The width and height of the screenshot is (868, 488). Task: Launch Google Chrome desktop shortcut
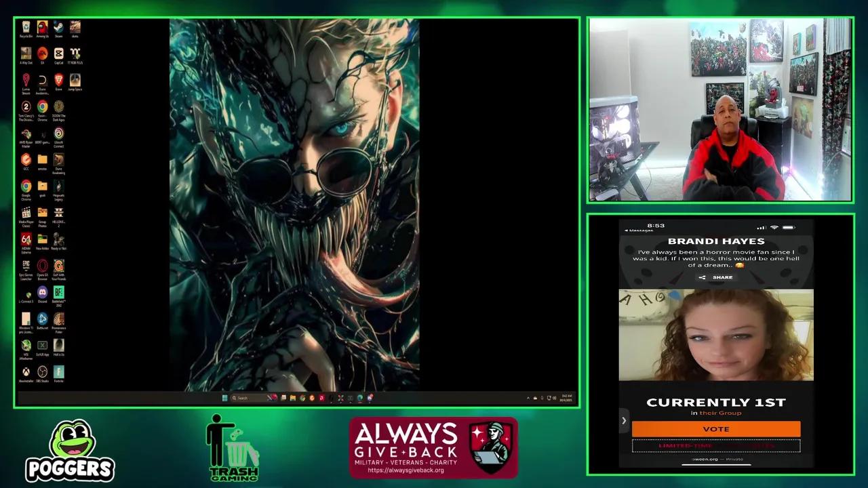point(26,189)
